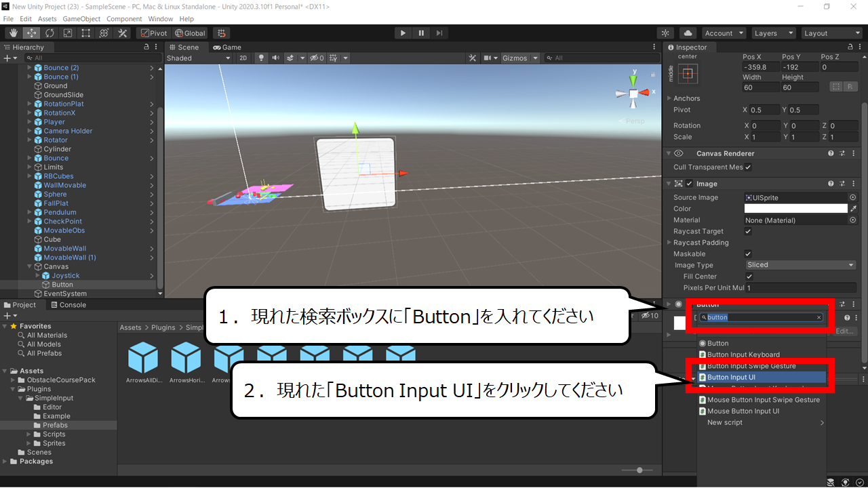The height and width of the screenshot is (488, 868).
Task: Toggle Fill Center checkbox
Action: pyautogui.click(x=749, y=277)
